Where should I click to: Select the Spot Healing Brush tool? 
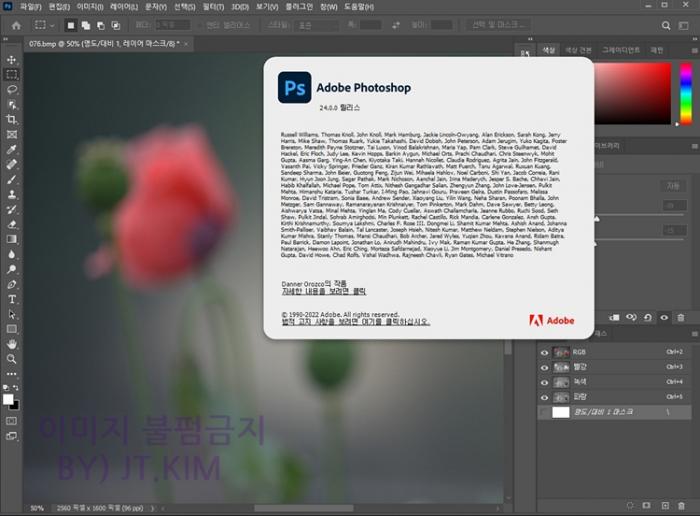(12, 164)
